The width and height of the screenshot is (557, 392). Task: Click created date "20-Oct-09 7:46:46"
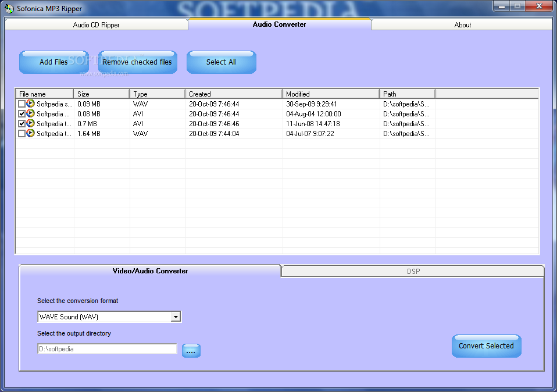point(214,124)
